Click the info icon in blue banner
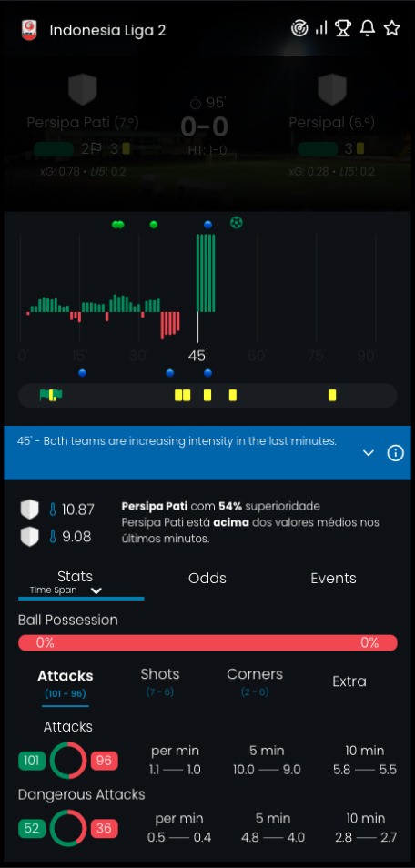 pos(395,453)
